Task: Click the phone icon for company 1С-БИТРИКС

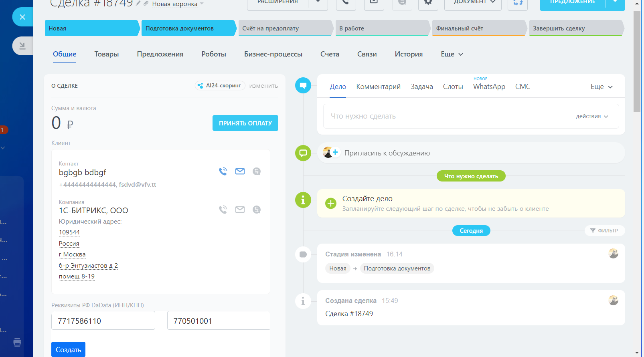Action: (x=223, y=210)
